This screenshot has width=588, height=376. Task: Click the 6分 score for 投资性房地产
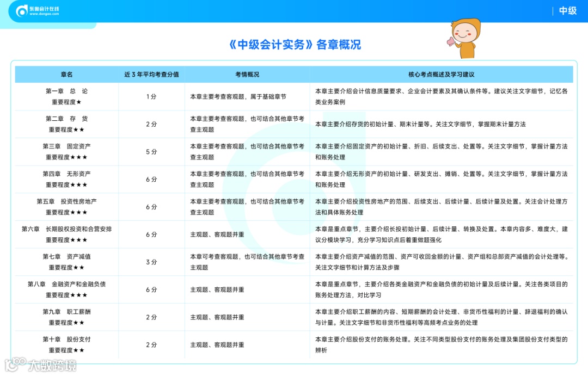click(151, 207)
